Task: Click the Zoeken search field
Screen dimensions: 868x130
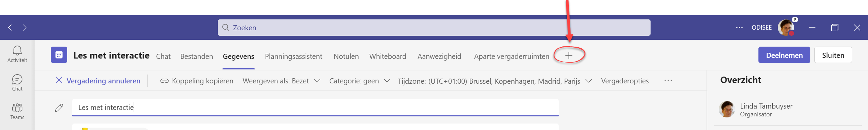Action: pyautogui.click(x=434, y=28)
